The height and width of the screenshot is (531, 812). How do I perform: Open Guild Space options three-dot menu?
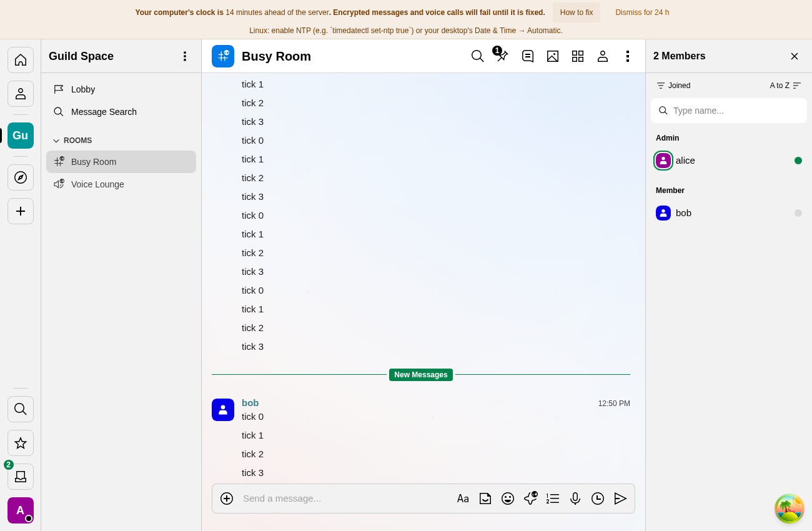[184, 56]
